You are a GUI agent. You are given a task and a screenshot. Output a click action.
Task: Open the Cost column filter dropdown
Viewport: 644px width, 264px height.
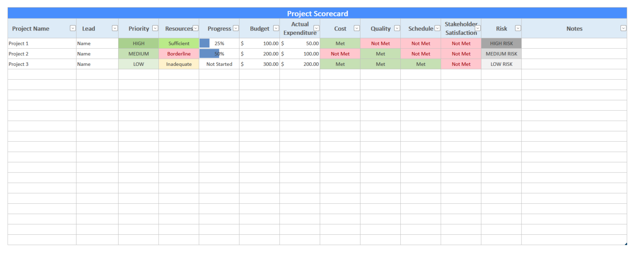[356, 28]
